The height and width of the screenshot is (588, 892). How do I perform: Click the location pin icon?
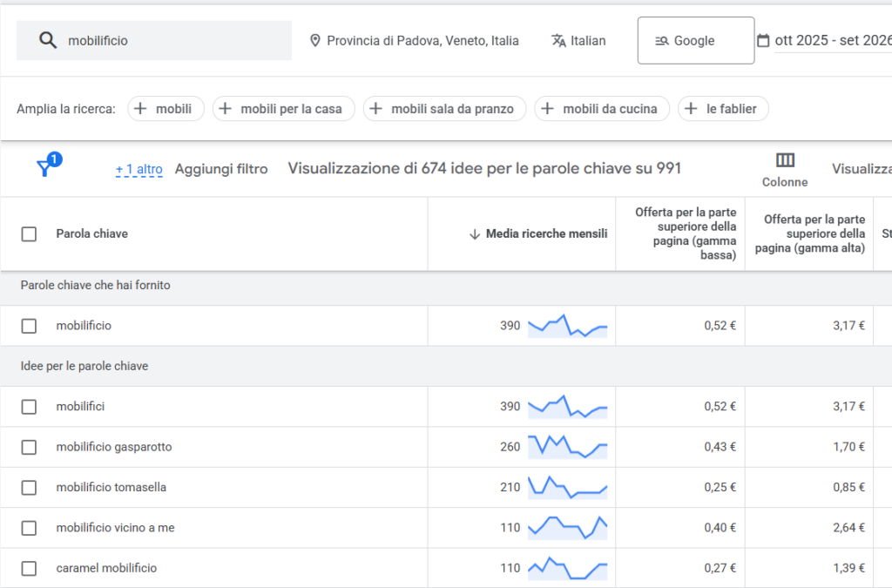point(314,41)
